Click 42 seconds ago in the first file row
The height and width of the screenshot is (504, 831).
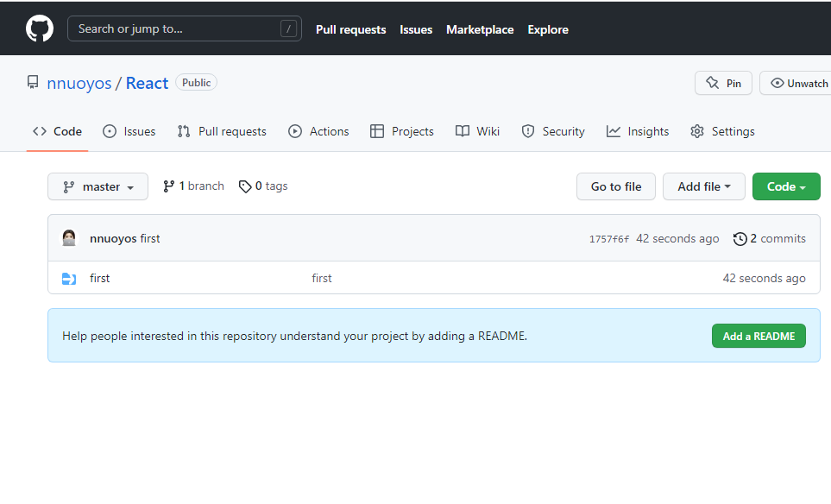coord(765,278)
